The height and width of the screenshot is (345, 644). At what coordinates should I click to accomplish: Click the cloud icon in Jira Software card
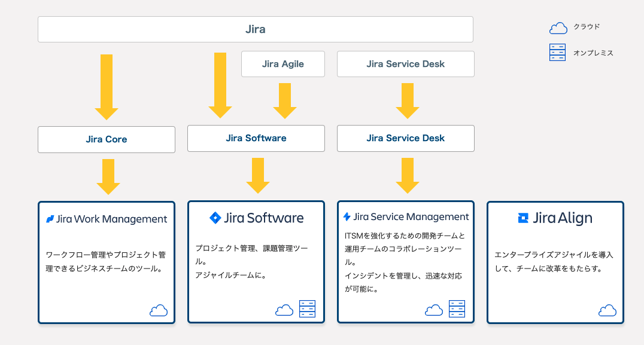click(284, 310)
